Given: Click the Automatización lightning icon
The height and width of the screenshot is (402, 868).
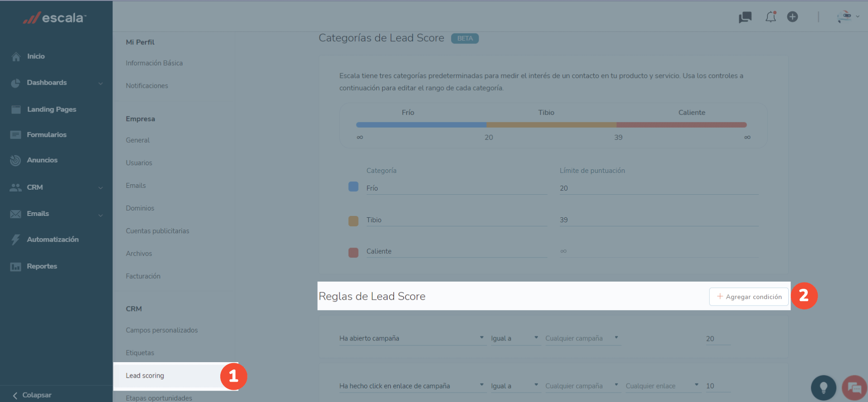Looking at the screenshot, I should pyautogui.click(x=16, y=239).
